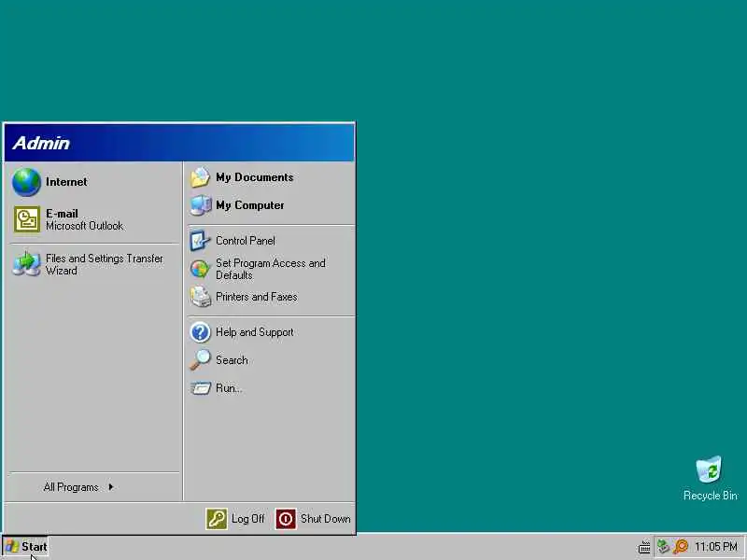Click the Log Off label
Image resolution: width=747 pixels, height=560 pixels.
tap(247, 519)
